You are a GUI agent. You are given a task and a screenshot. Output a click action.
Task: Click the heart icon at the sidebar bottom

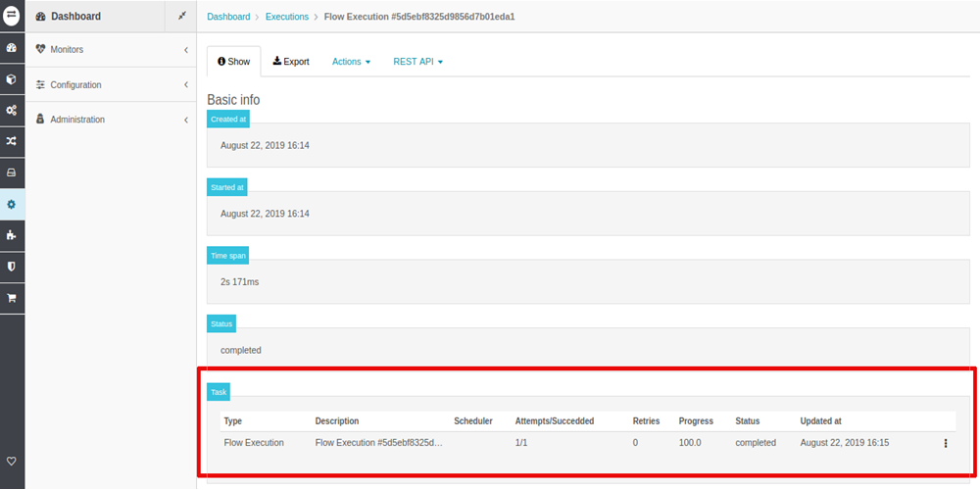click(x=11, y=462)
